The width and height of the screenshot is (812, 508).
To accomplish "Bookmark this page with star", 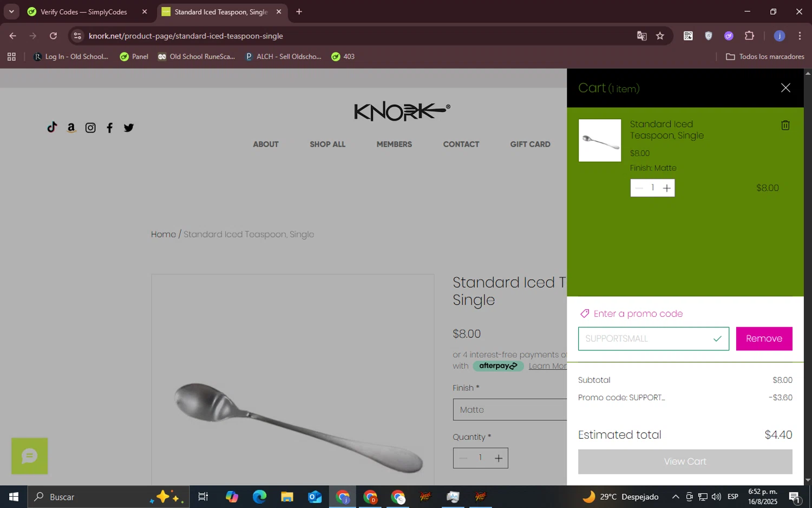I will (660, 36).
